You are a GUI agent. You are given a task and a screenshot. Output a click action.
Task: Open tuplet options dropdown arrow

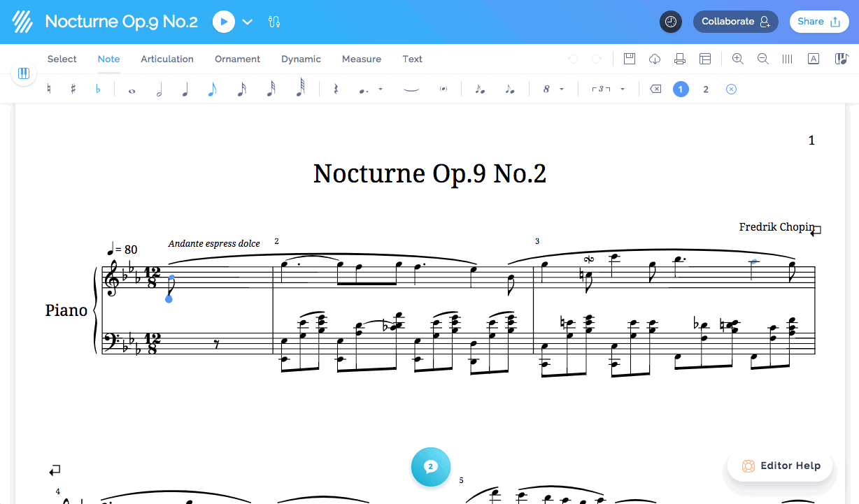pos(623,89)
